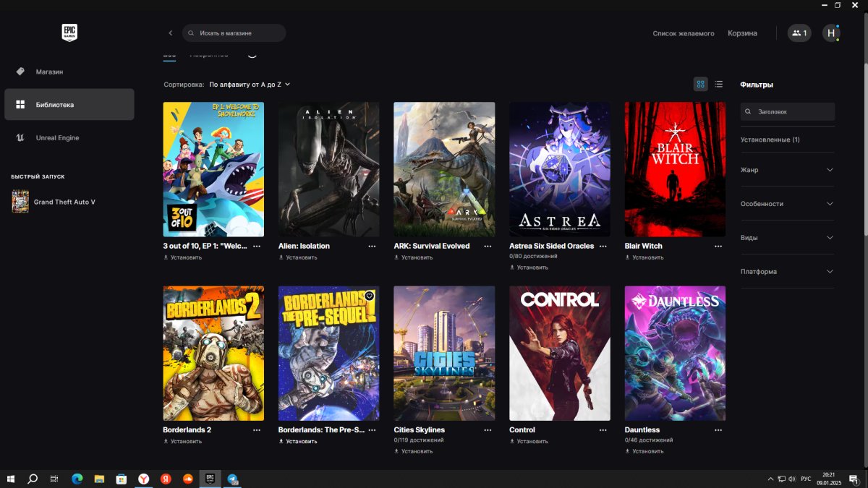Switch to list view
This screenshot has height=488, width=868.
(x=718, y=85)
